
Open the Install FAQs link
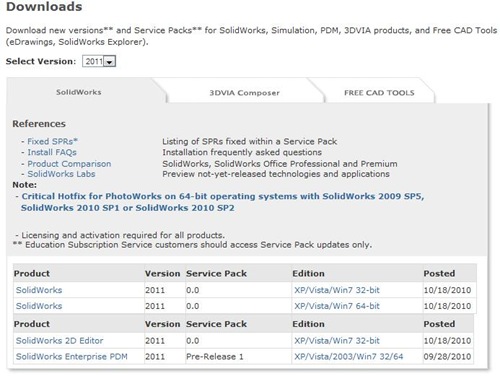point(52,152)
